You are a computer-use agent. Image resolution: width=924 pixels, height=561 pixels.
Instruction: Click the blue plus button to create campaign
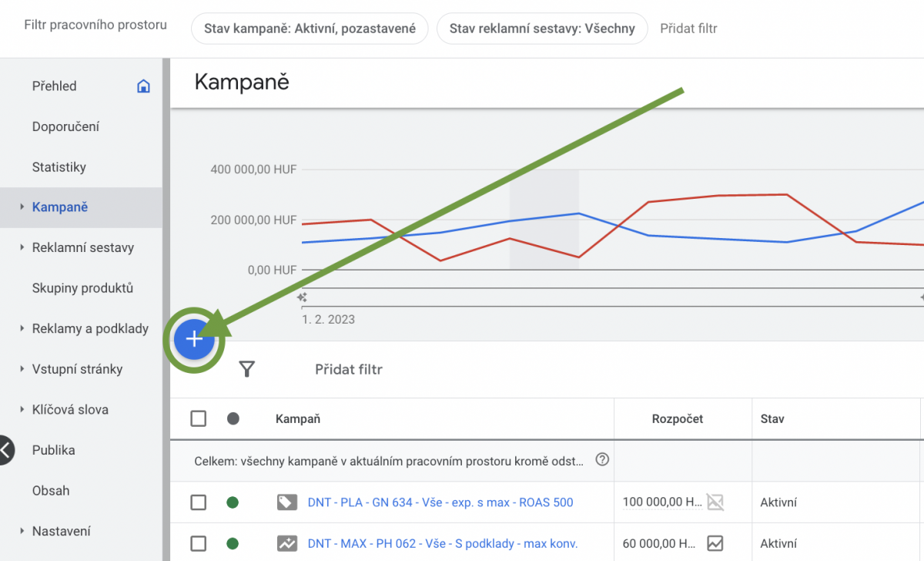[x=194, y=338]
